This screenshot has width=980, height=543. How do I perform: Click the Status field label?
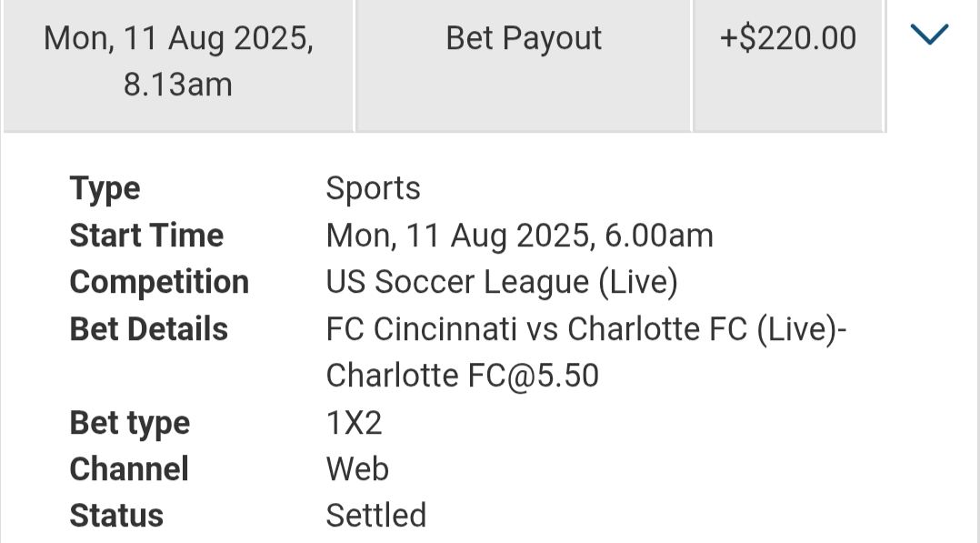pos(116,516)
